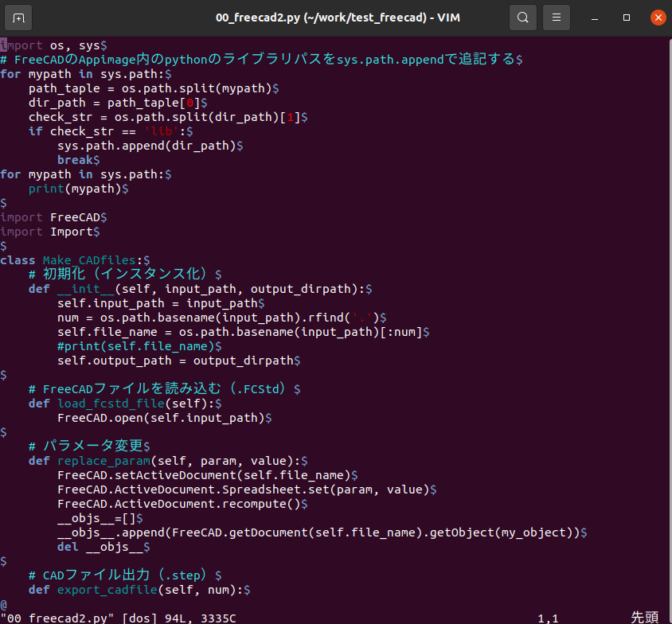
Task: Click the "if check_str == 'lib':" line
Action: coord(111,131)
